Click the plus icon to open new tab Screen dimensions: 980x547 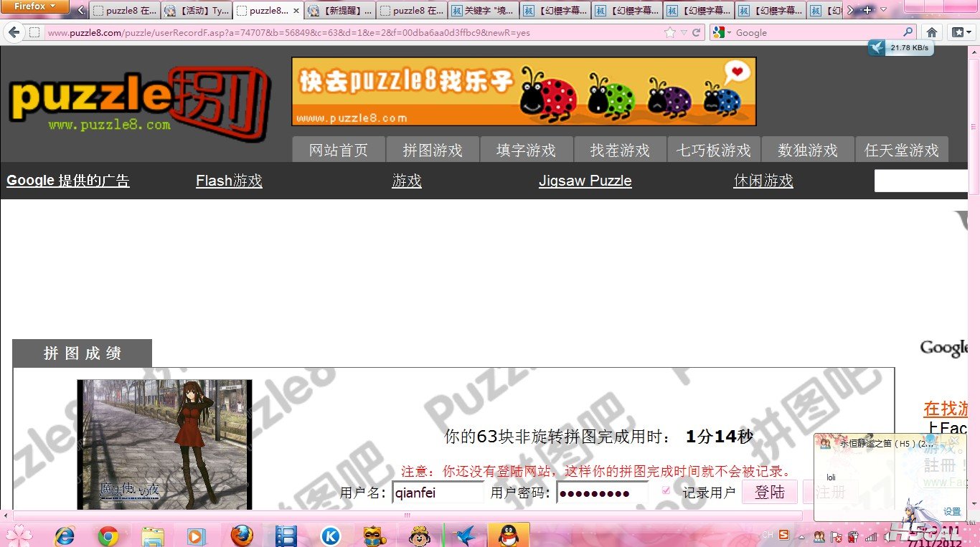pyautogui.click(x=867, y=10)
